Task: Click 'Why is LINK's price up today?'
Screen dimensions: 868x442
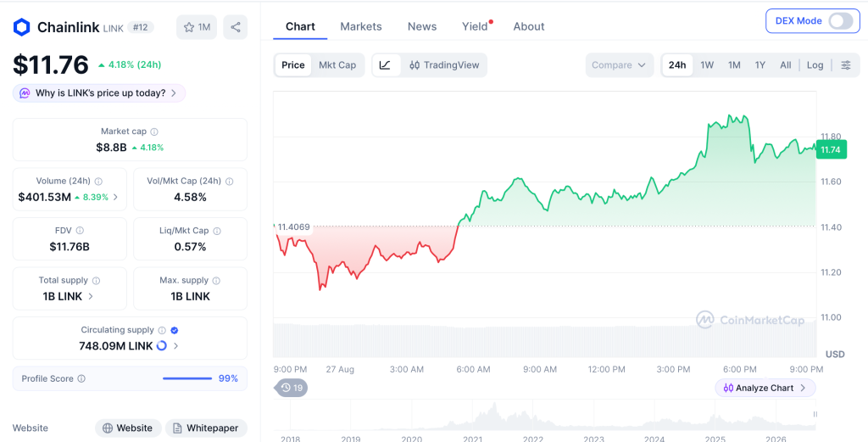Action: coord(100,93)
